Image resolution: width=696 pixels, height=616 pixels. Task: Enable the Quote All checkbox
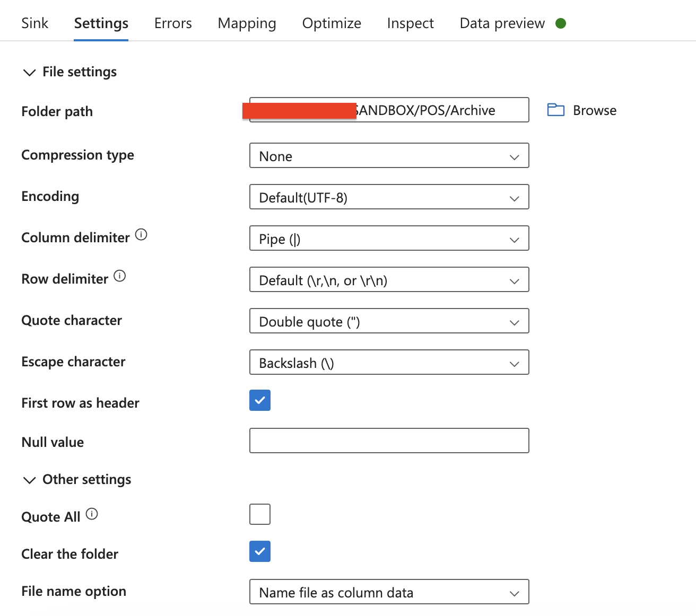coord(260,514)
